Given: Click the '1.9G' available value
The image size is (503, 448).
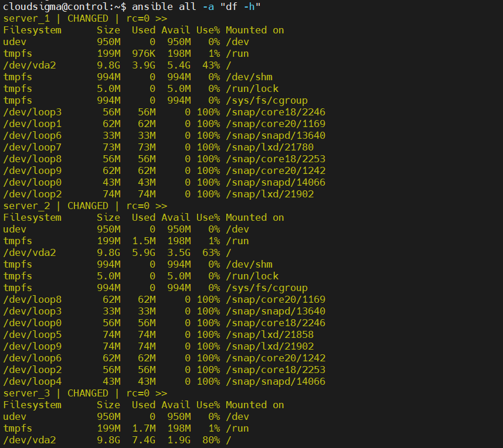Looking at the screenshot, I should click(179, 440).
